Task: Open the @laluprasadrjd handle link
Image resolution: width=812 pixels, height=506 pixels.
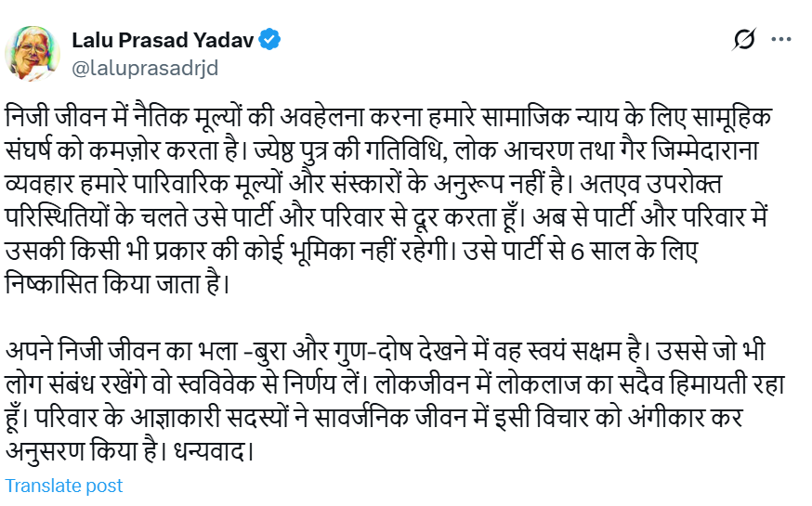Action: [x=145, y=69]
